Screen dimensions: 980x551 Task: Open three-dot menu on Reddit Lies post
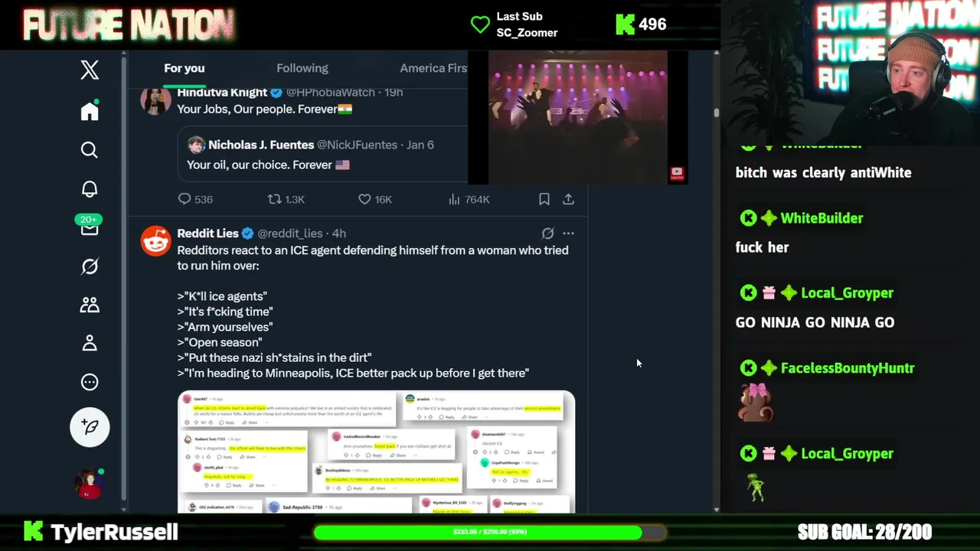(568, 233)
